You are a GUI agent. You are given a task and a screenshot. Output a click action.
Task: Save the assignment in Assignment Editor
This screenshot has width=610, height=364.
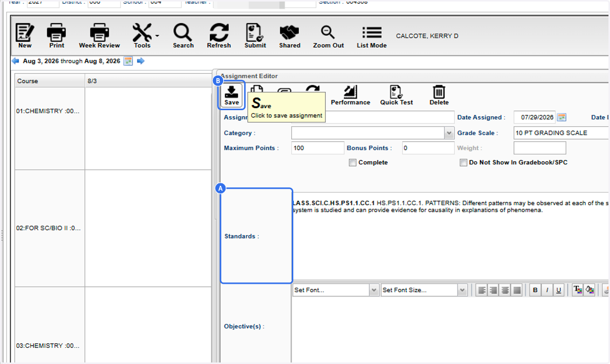(231, 95)
